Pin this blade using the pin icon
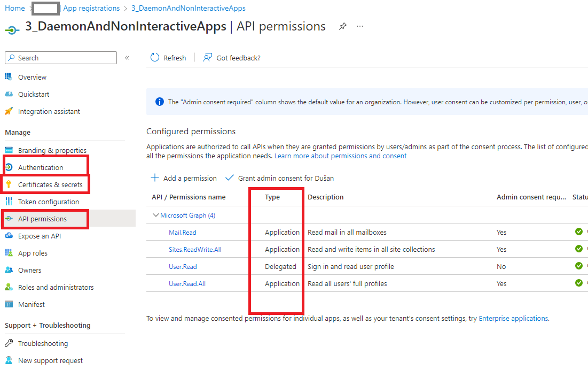The height and width of the screenshot is (370, 588). [342, 25]
